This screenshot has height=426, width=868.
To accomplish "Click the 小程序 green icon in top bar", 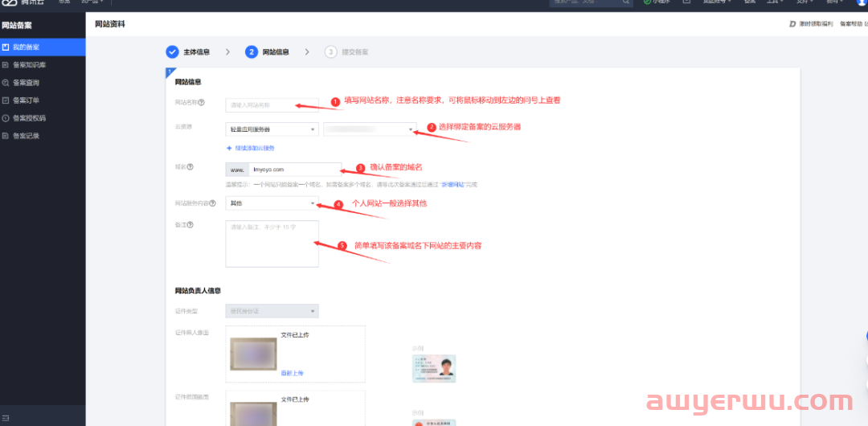I will (646, 2).
